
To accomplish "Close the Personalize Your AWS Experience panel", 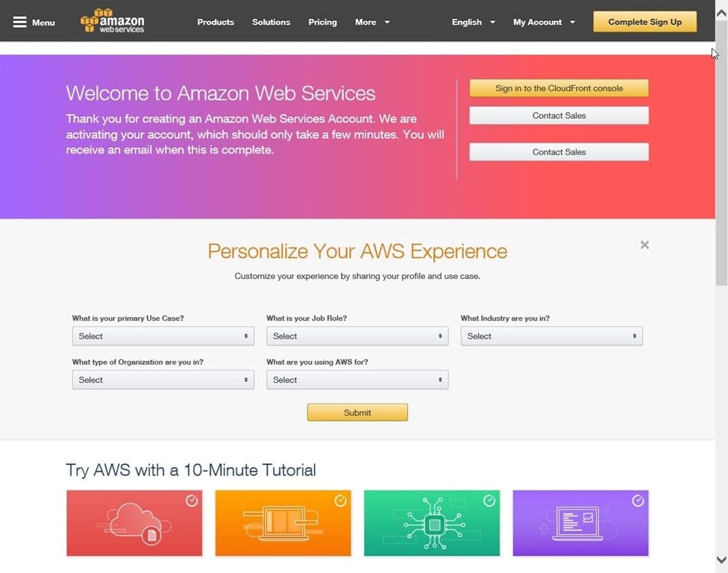I will click(644, 245).
